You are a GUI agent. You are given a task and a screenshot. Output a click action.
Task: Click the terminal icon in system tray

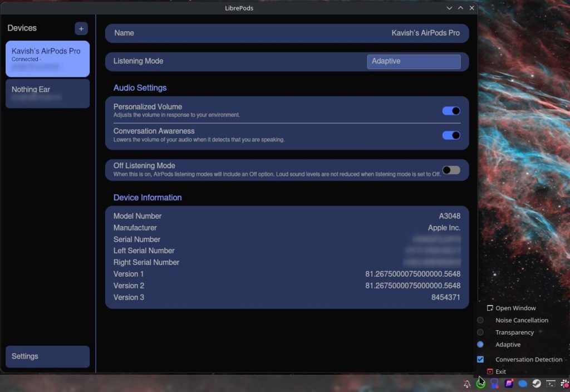coord(551,383)
